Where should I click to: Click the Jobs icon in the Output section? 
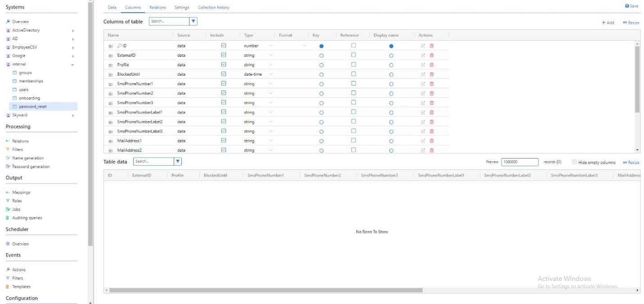coord(7,209)
